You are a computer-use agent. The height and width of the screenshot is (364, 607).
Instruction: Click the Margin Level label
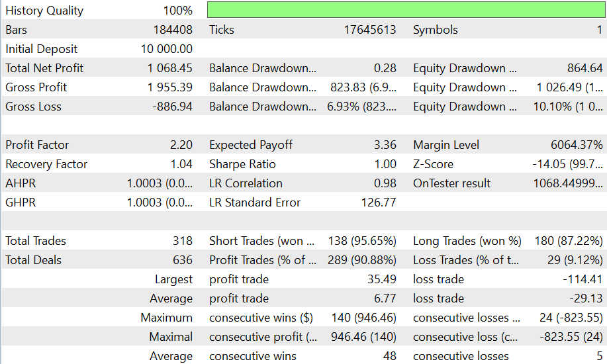point(446,145)
